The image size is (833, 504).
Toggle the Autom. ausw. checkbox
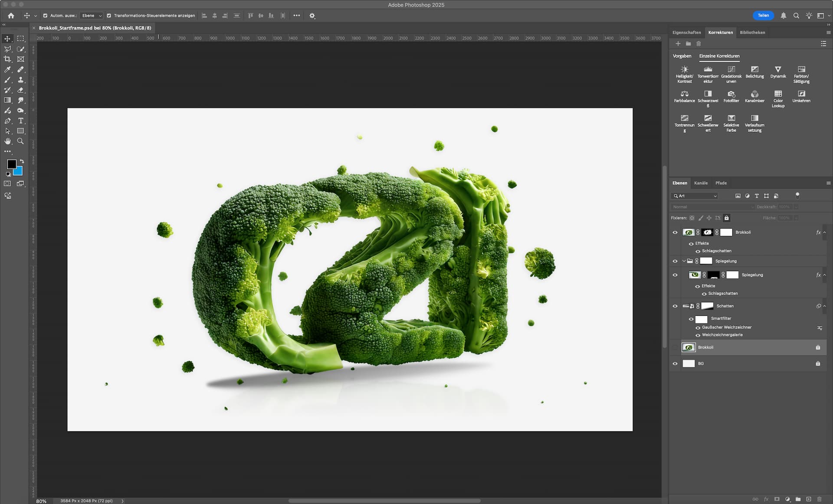(x=45, y=16)
